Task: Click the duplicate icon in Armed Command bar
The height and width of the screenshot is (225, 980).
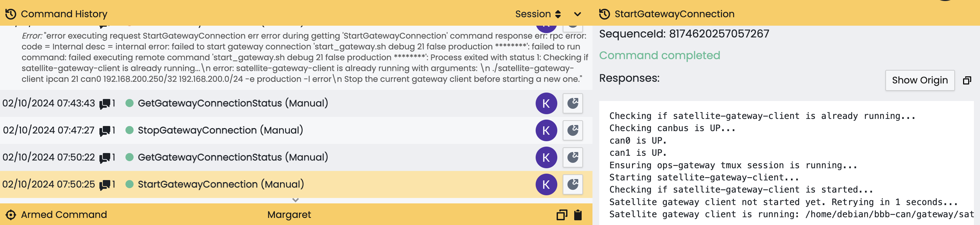Action: point(561,215)
